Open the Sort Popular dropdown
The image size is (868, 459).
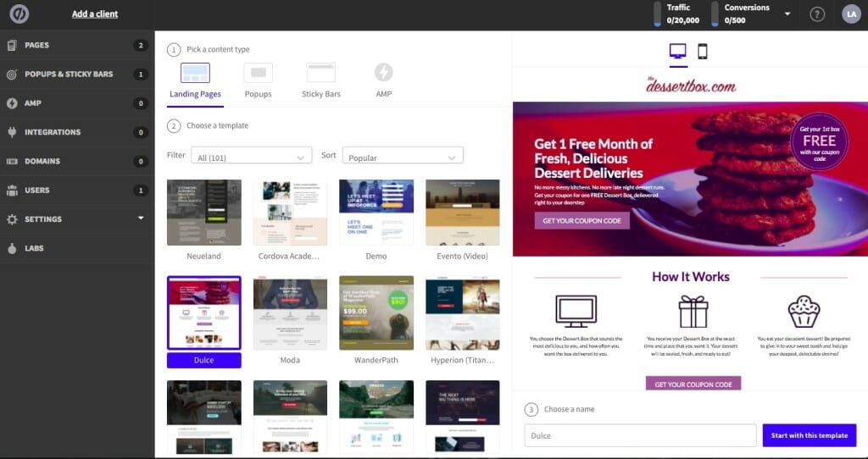[403, 155]
